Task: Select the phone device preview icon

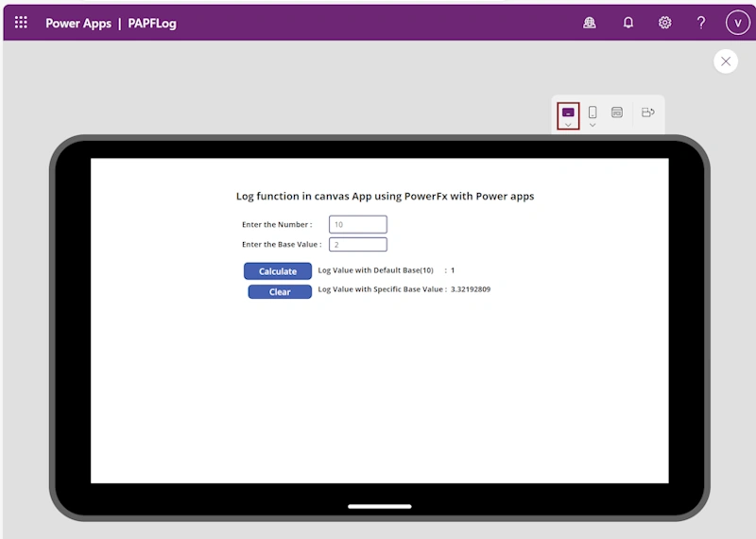Action: pos(593,112)
